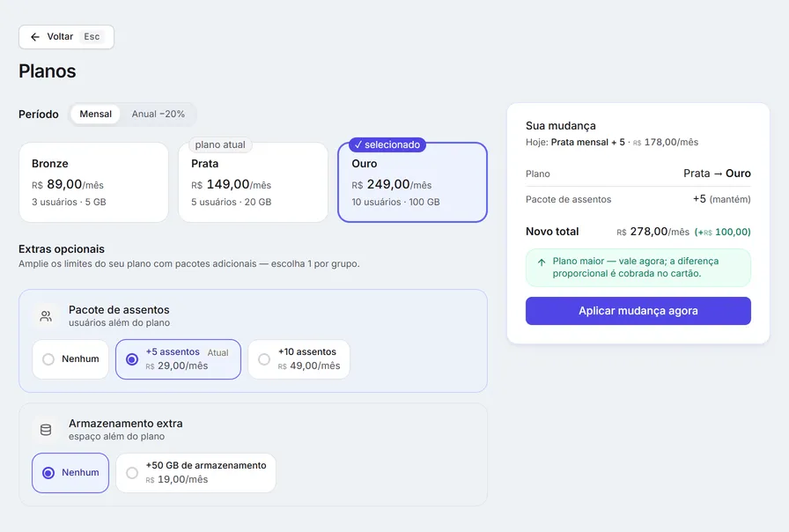Viewport: 789px width, 532px height.
Task: Click 'usuários além do plano' subtitle
Action: click(x=119, y=323)
